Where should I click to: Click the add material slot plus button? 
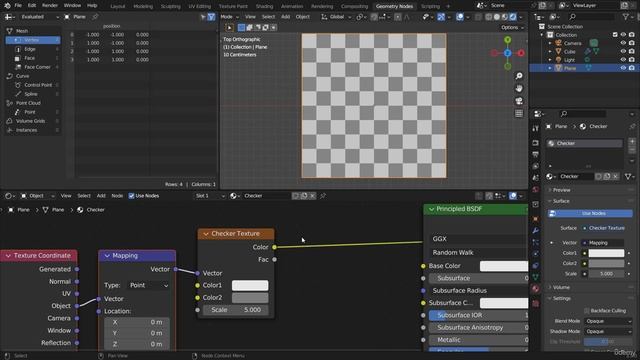(x=632, y=142)
